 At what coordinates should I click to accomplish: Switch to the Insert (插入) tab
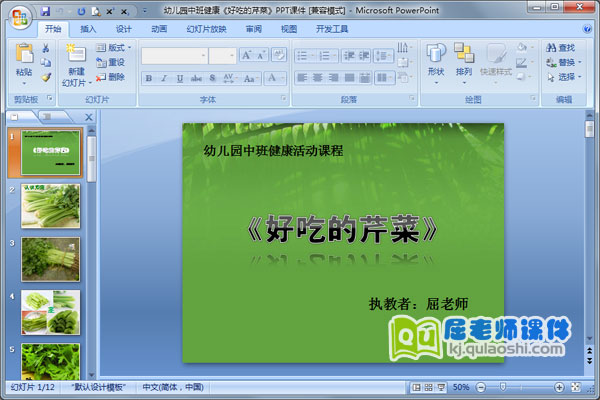88,29
